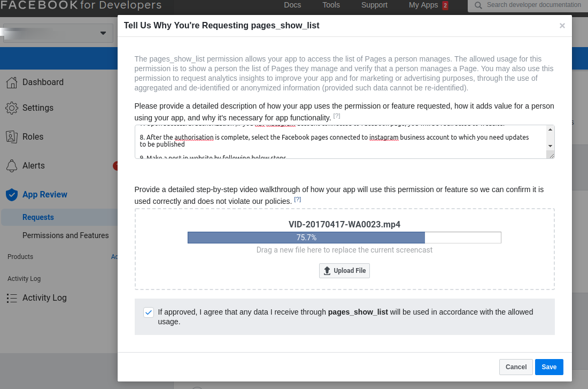
Task: Click the Dashboard house icon
Action: [11, 82]
